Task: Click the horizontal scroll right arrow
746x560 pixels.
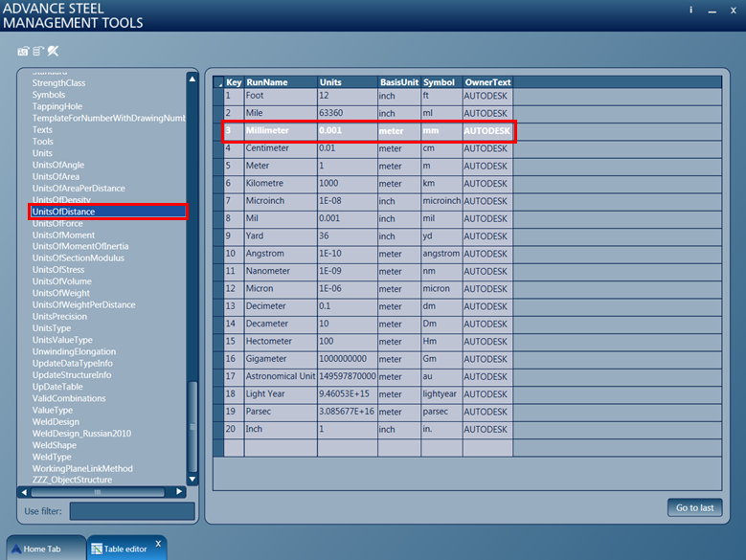Action: (x=179, y=491)
